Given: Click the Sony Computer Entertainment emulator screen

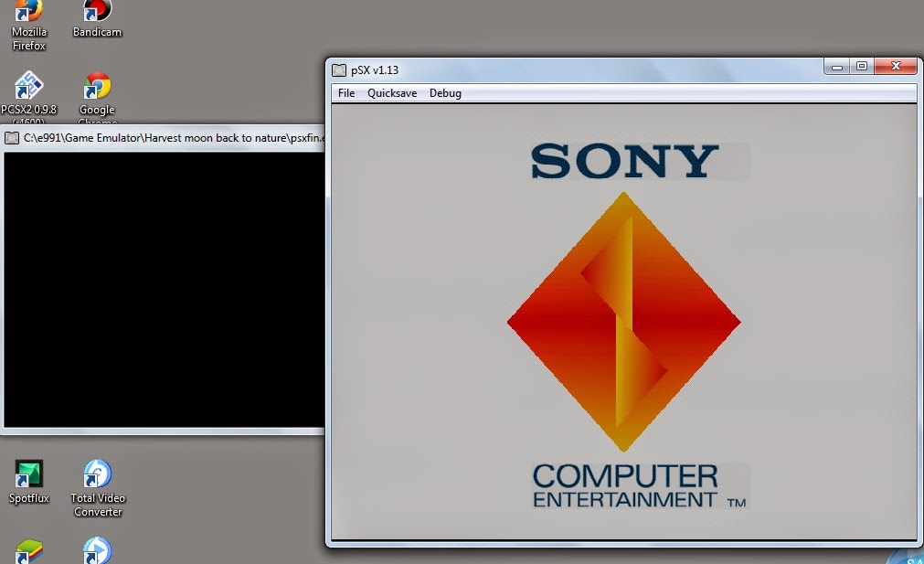Looking at the screenshot, I should click(624, 322).
